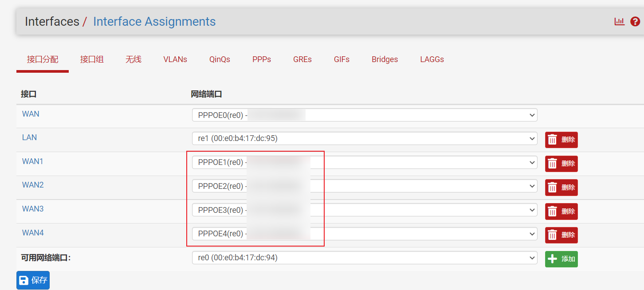Open the WAN network port dropdown
This screenshot has height=290, width=644.
[x=365, y=115]
